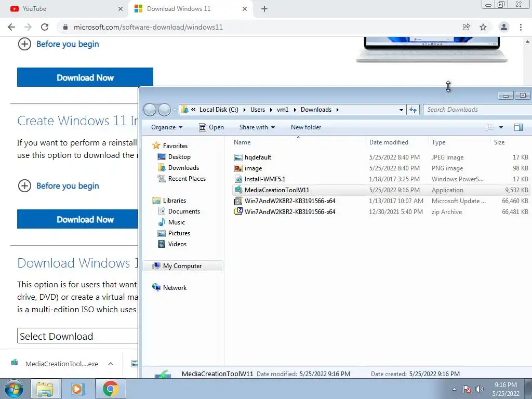Switch to the Download Windows 11 tab
Screen dimensions: 532x399
[x=190, y=9]
